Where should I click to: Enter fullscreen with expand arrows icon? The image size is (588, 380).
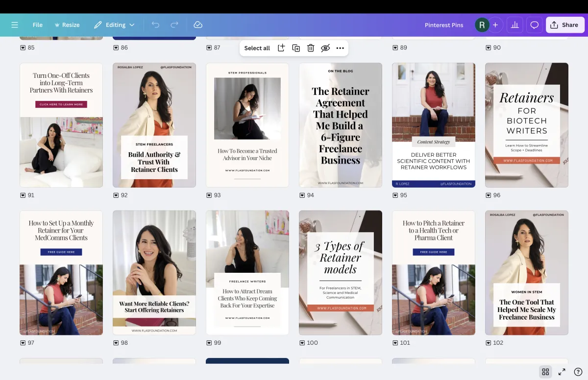(x=562, y=372)
